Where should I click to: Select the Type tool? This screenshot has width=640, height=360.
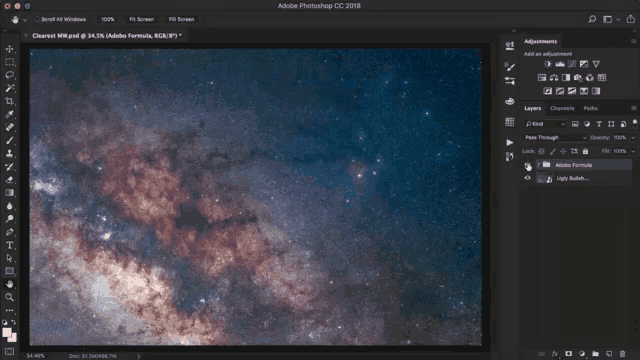point(9,245)
